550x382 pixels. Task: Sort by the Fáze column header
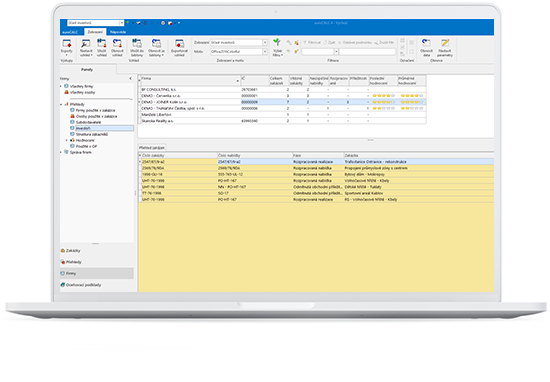(x=318, y=155)
